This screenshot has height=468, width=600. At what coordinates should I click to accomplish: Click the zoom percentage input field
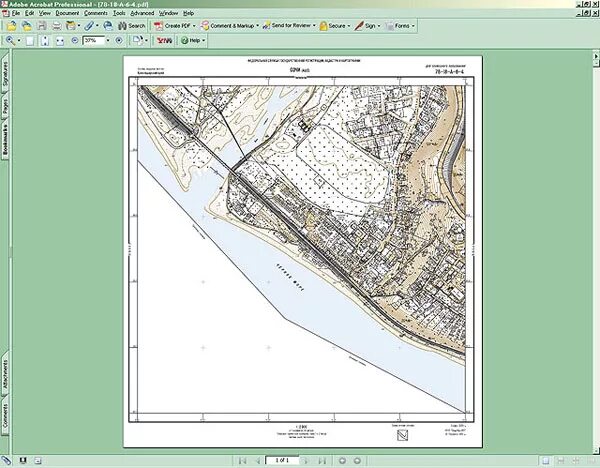pos(93,40)
